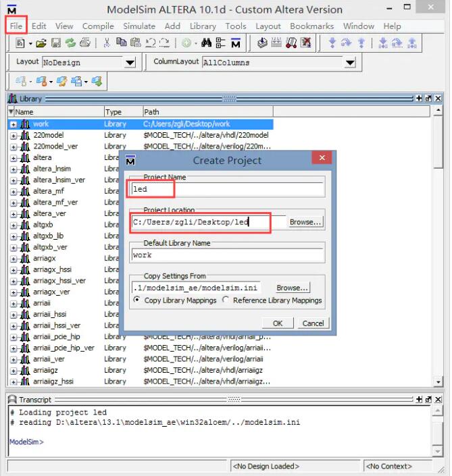Screen dimensions: 452x476
Task: Click the Simulate toolbar icon
Action: 291,43
